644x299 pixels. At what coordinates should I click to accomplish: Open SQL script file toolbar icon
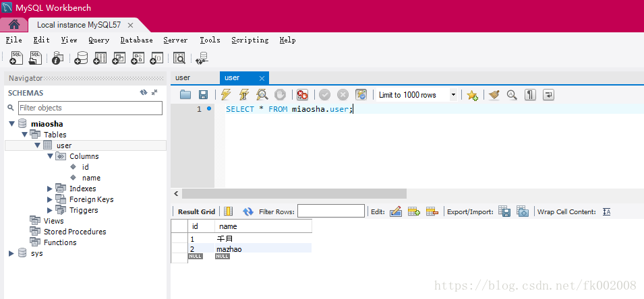(x=35, y=58)
